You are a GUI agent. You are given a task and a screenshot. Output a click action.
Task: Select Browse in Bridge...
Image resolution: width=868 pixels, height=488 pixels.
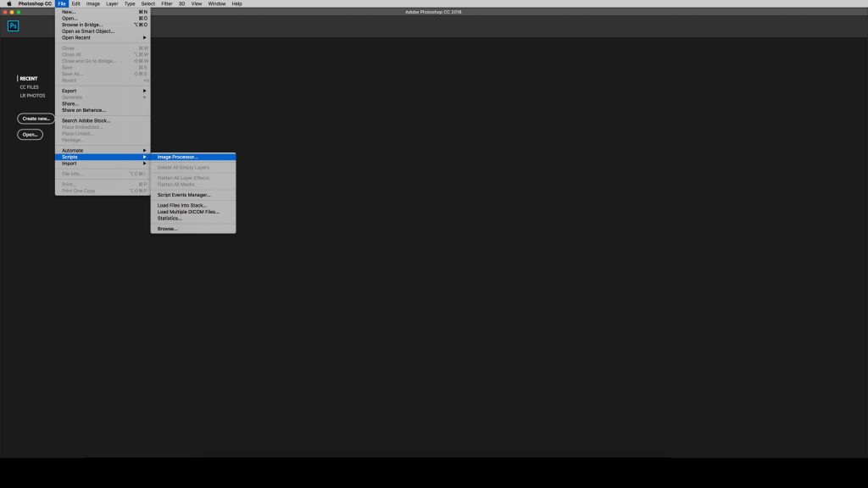click(x=103, y=25)
